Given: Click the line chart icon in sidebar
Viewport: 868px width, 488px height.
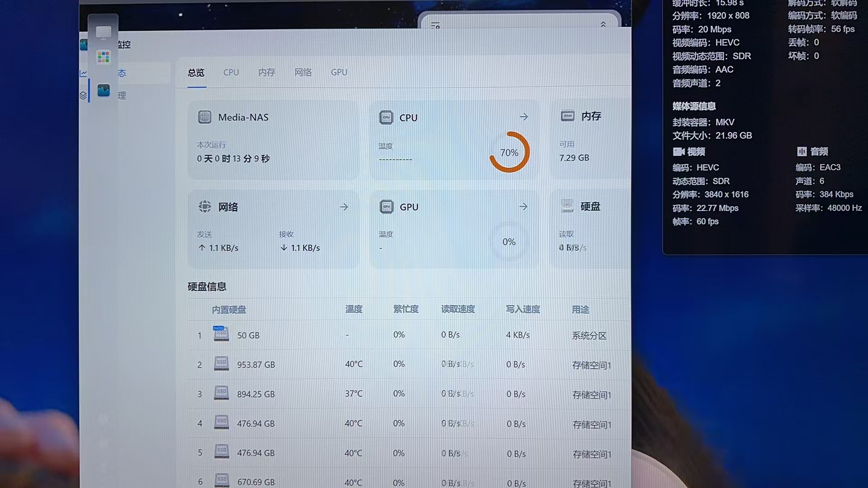Looking at the screenshot, I should (x=83, y=73).
